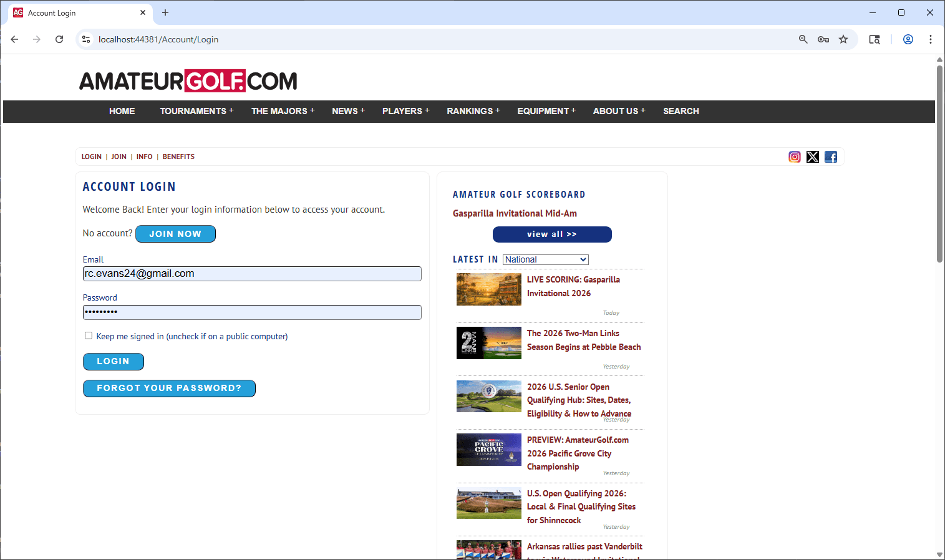Open the X (Twitter) social icon
Viewport: 945px width, 560px height.
tap(812, 157)
